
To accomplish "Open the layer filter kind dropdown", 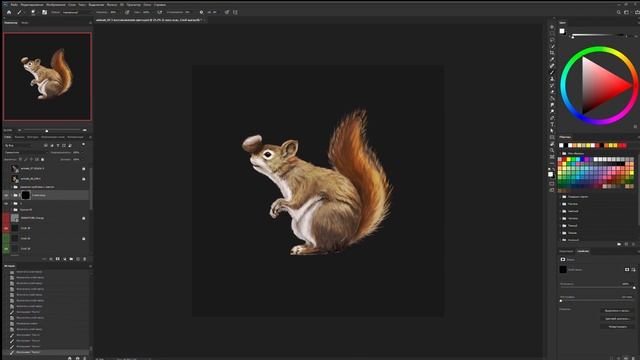I will coord(18,145).
